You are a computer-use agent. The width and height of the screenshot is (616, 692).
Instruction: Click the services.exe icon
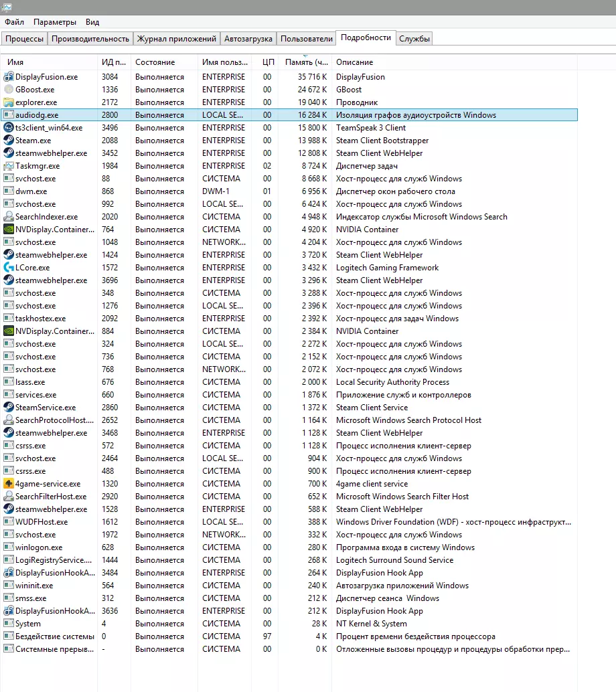click(x=9, y=395)
